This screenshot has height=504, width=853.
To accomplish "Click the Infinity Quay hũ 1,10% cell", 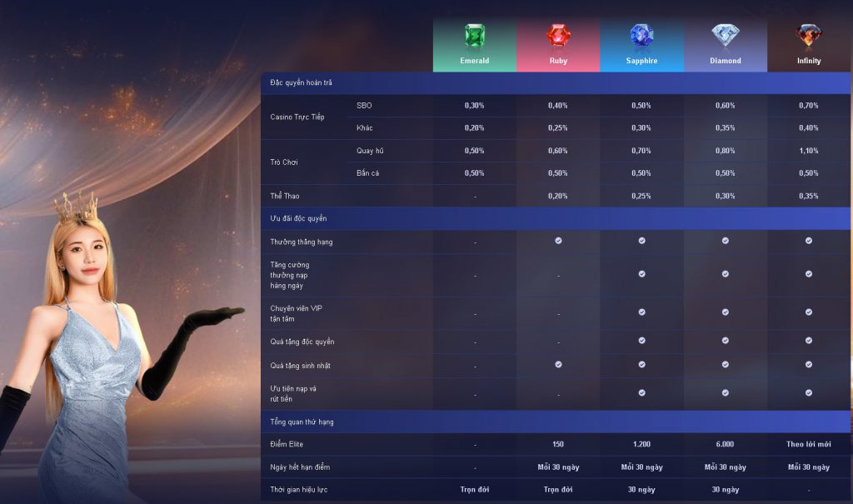I will [x=808, y=151].
